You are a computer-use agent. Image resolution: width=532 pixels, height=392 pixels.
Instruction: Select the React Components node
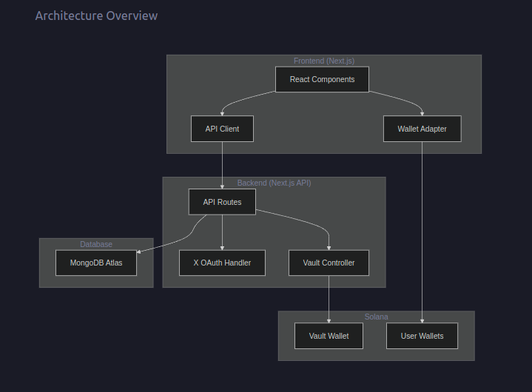pos(322,79)
